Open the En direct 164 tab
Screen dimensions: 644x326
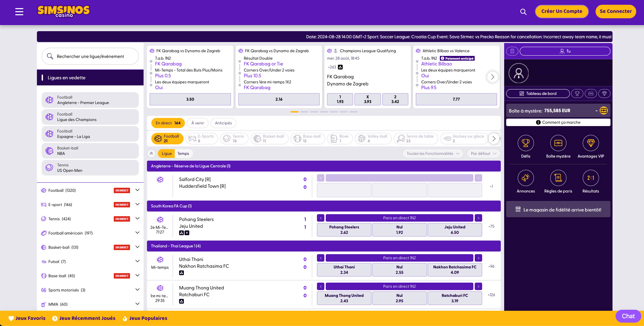click(x=168, y=123)
